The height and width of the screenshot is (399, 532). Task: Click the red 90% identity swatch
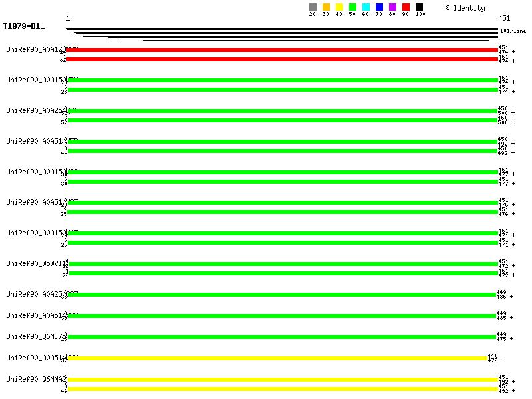click(406, 7)
